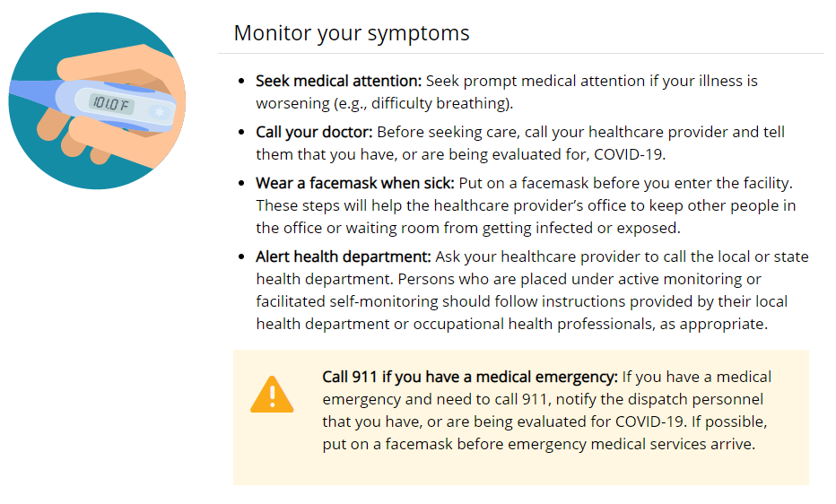
Task: Click the 'Seek medical attention:' bold label
Action: pos(338,81)
